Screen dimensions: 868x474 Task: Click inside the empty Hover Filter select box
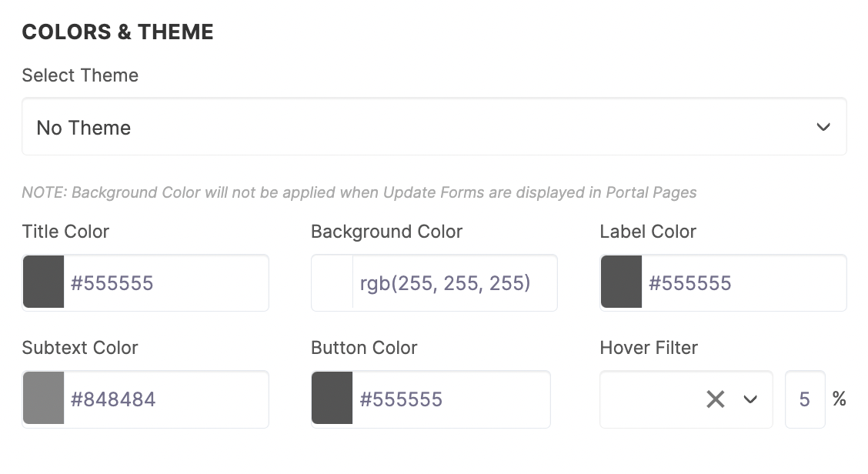[x=650, y=399]
